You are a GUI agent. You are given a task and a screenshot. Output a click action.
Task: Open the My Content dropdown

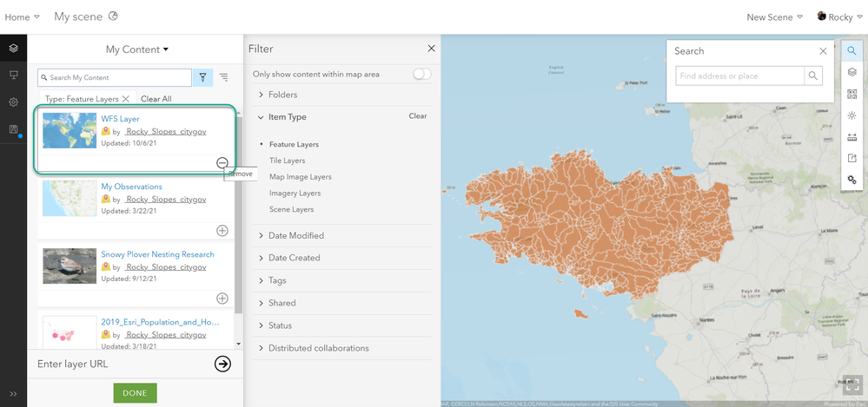pyautogui.click(x=137, y=49)
